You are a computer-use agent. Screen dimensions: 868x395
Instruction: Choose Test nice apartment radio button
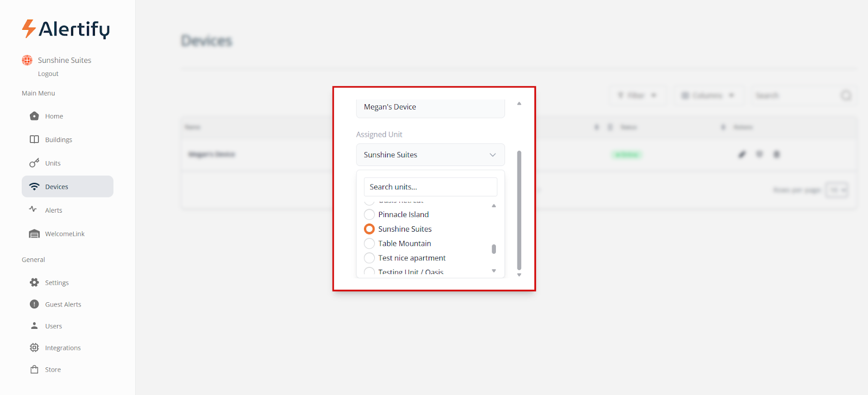coord(369,258)
